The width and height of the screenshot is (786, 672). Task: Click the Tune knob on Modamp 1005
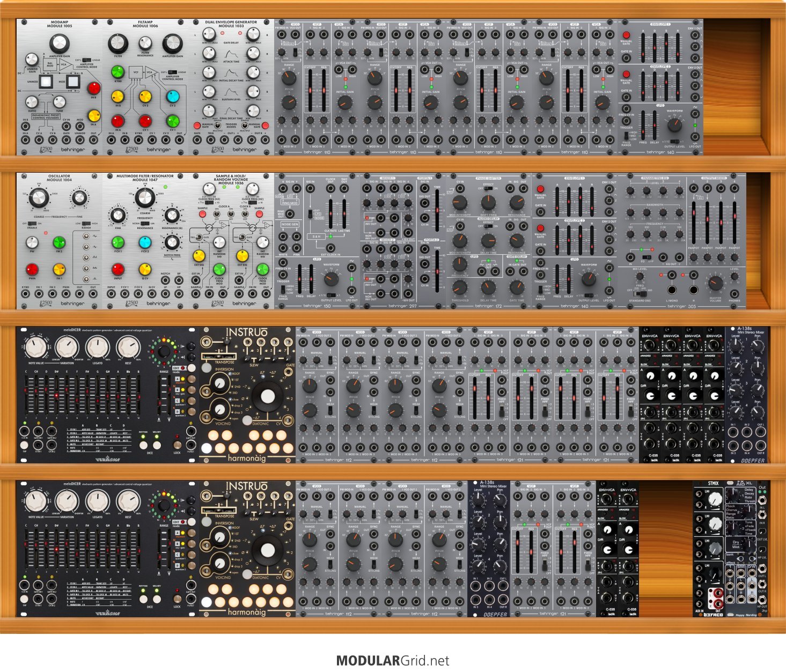point(60,102)
